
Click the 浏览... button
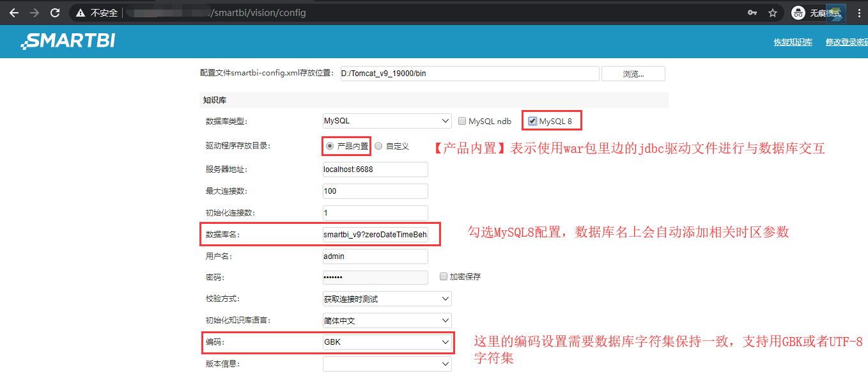click(633, 74)
